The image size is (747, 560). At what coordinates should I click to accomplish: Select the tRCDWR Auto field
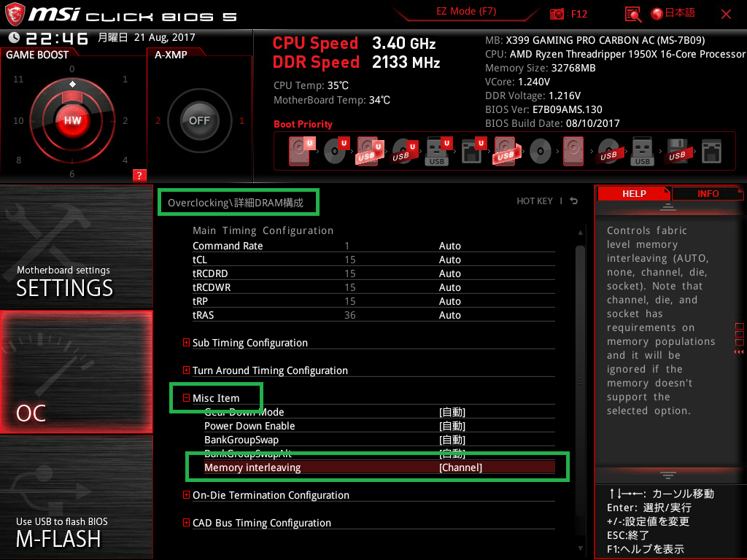click(x=449, y=287)
